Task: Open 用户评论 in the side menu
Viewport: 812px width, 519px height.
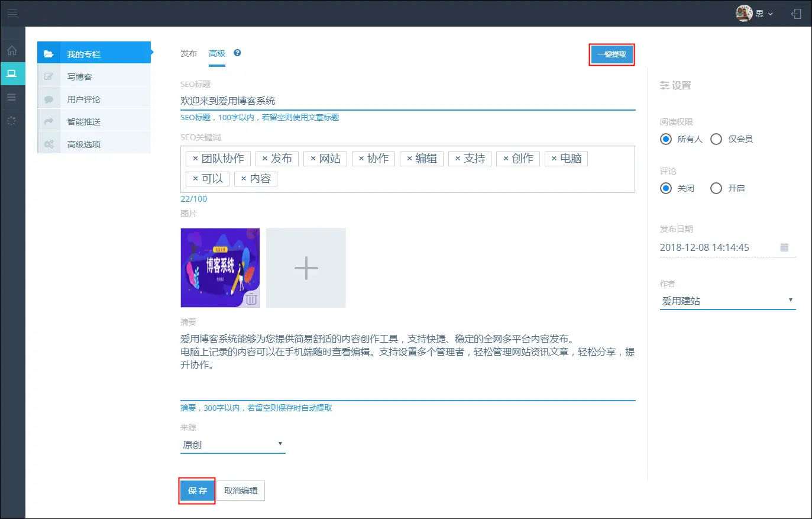Action: coord(83,99)
